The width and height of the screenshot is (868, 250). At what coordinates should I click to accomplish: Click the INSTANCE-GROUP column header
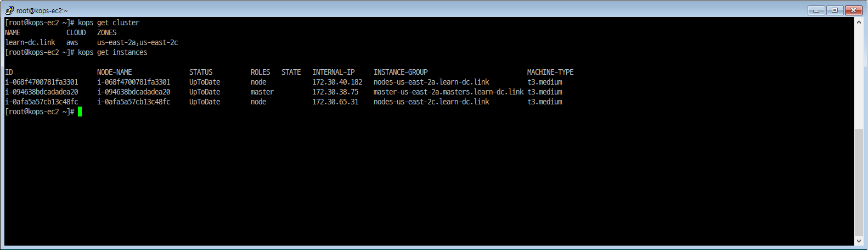(401, 72)
